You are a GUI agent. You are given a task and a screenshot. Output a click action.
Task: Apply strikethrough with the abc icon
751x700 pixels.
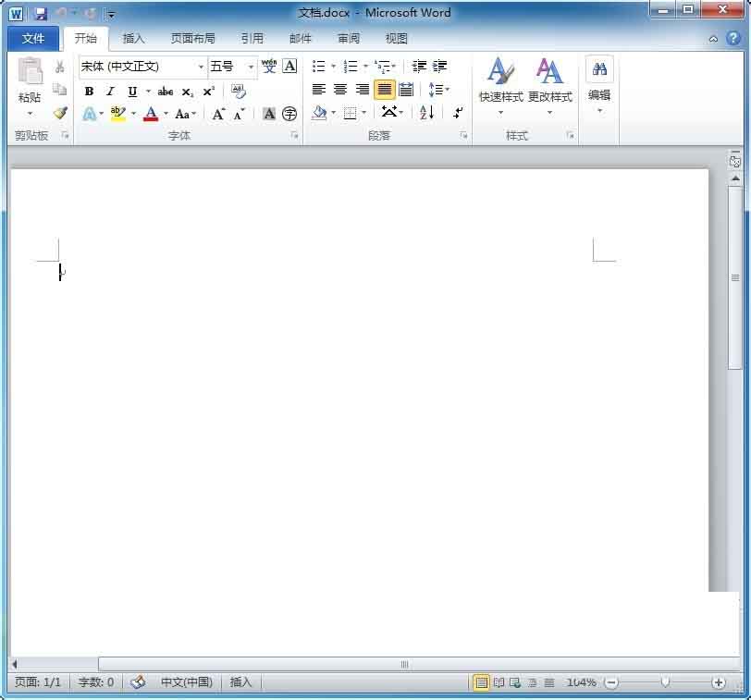pos(166,92)
